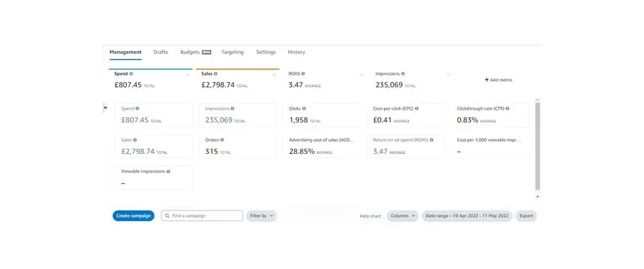Click Add metric button
The image size is (644, 269).
[498, 80]
